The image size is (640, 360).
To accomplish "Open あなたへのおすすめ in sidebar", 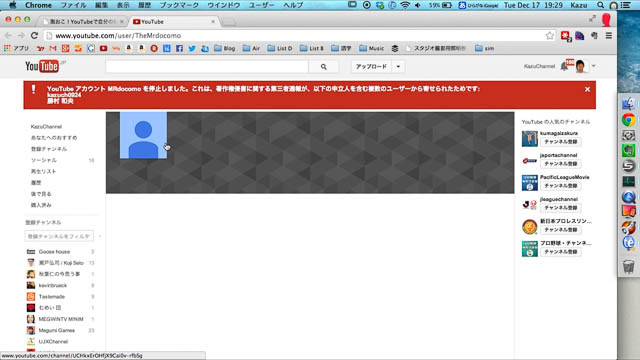I will click(x=54, y=138).
